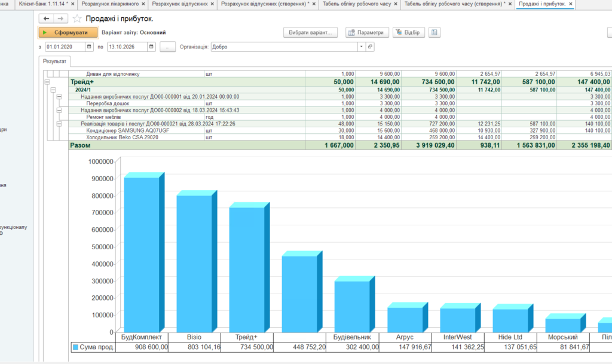Close the Клієнт-банк 1.11.14 tab
The width and height of the screenshot is (612, 364).
click(72, 4)
